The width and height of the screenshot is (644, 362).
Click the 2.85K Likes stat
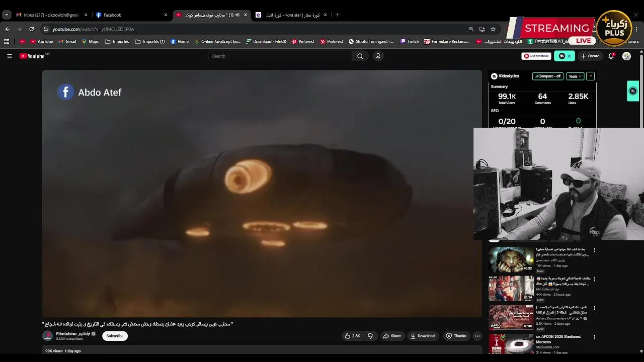(578, 99)
